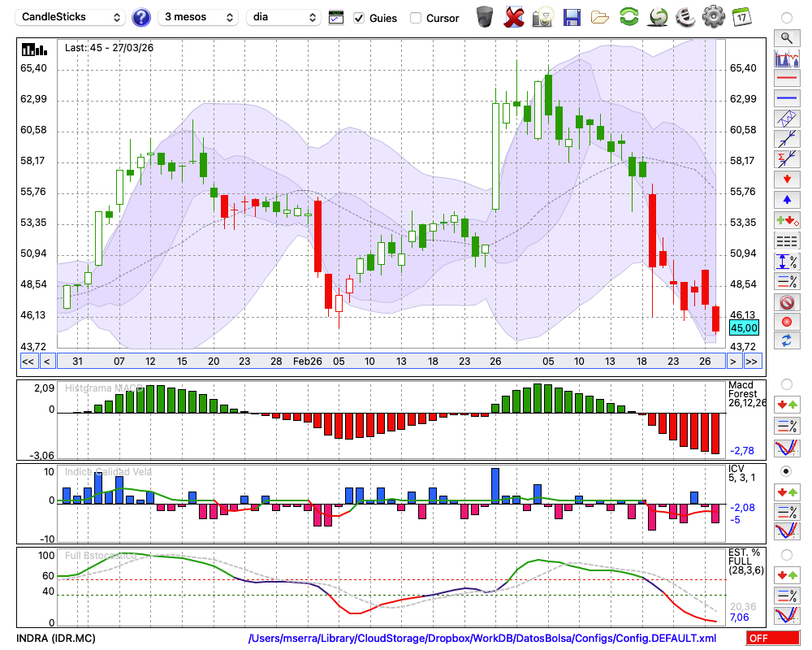Click the date scrollbar under the chart
Image resolution: width=812 pixels, height=650 pixels.
click(390, 362)
